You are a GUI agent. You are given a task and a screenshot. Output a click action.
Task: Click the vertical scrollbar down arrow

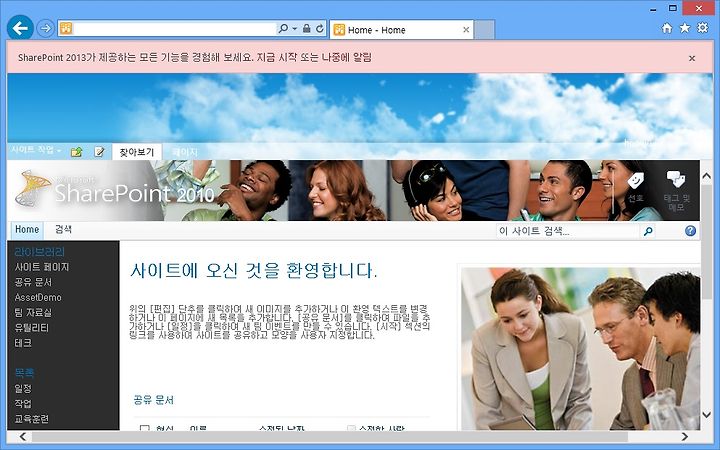[x=706, y=415]
